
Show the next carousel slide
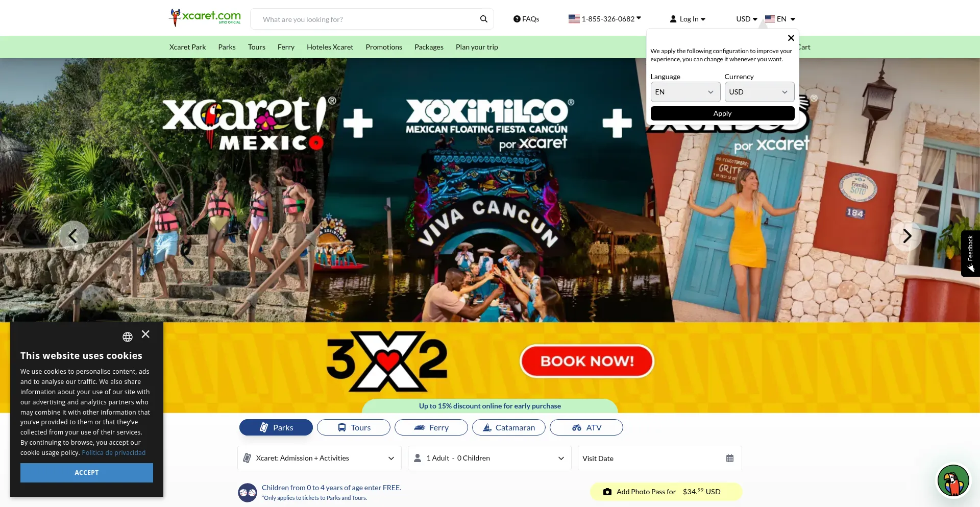click(906, 236)
